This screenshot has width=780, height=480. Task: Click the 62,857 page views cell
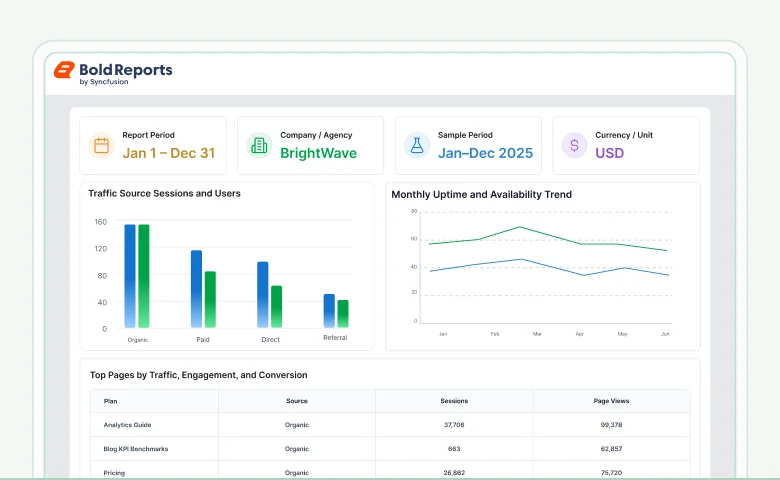click(611, 449)
